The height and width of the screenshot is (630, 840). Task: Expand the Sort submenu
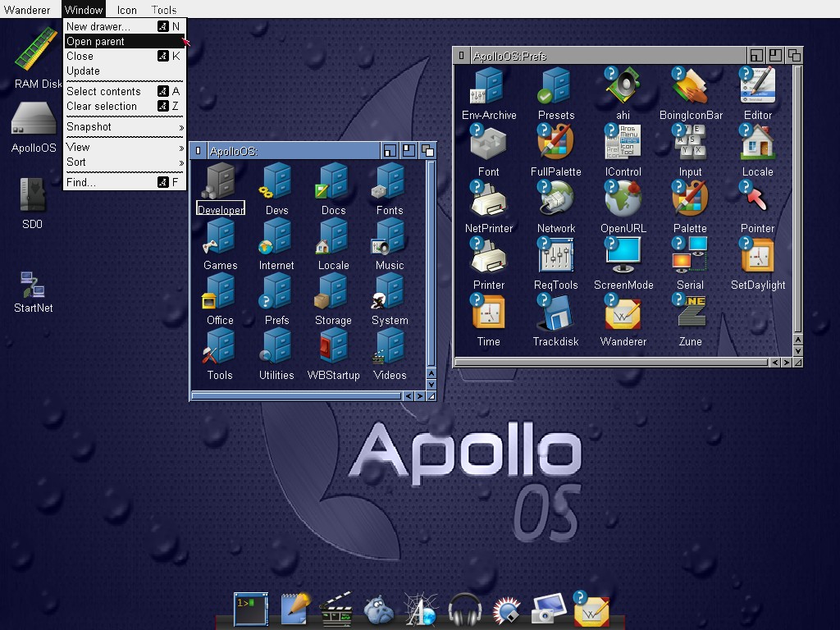tap(125, 162)
